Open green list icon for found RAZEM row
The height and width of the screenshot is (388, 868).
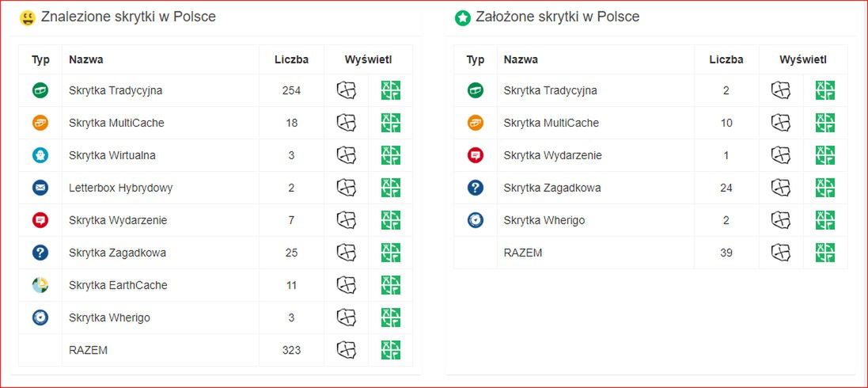(x=391, y=350)
